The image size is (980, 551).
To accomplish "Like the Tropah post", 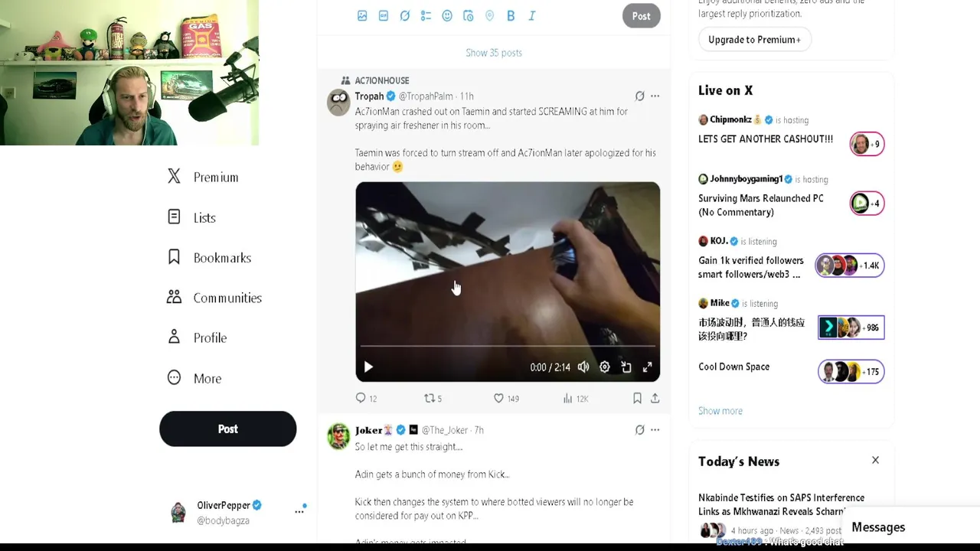I will click(x=506, y=398).
